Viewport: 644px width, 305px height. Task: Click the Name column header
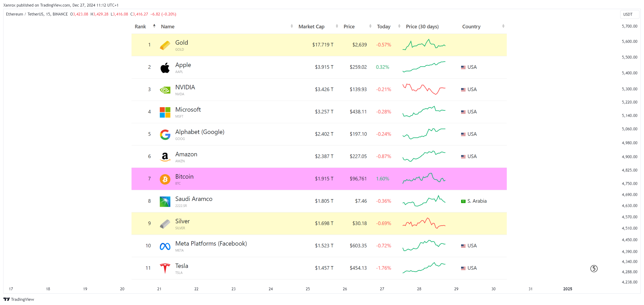point(168,27)
